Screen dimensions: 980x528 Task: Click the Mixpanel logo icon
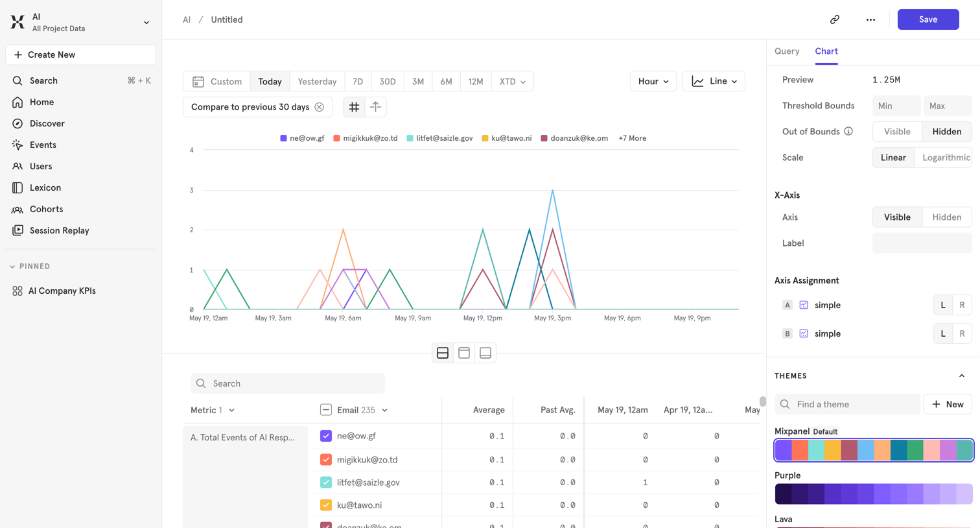tap(17, 22)
